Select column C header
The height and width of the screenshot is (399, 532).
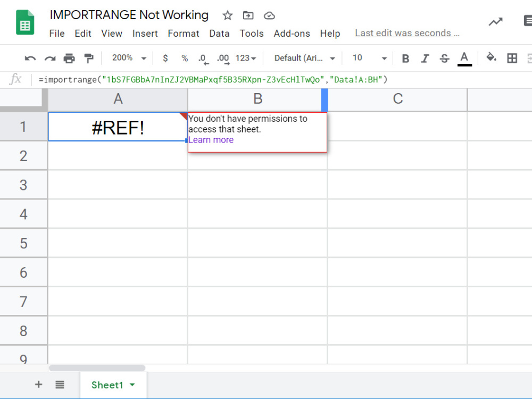(x=397, y=99)
